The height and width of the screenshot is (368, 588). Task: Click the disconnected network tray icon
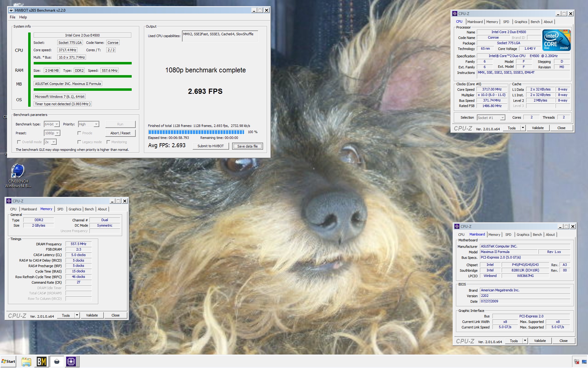point(577,362)
